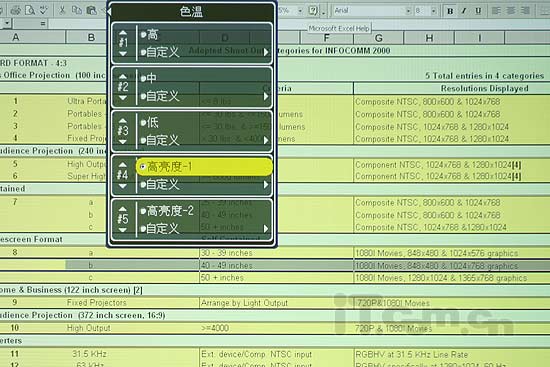Click the Copy icon in toolbar
This screenshot has width=550, height=367.
76,10
